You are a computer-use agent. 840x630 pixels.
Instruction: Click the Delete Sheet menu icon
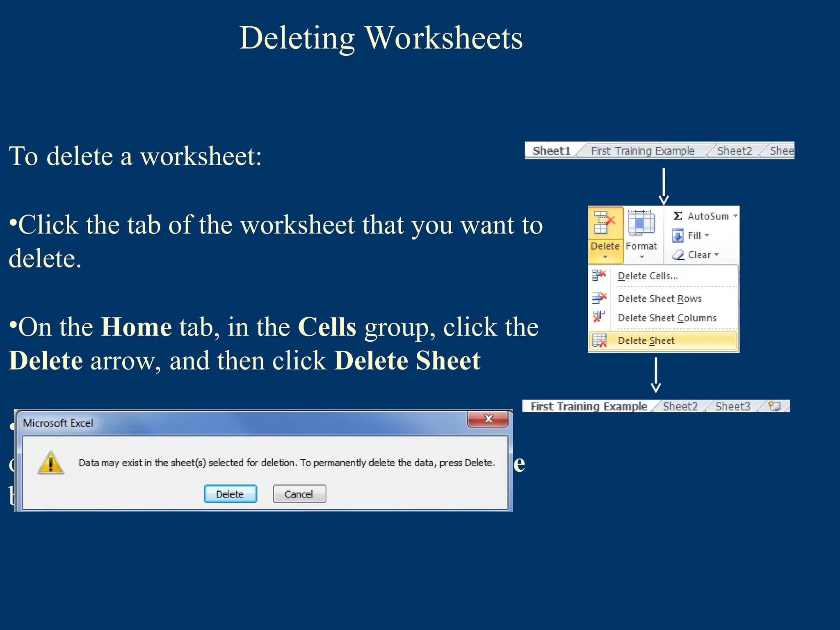coord(599,340)
